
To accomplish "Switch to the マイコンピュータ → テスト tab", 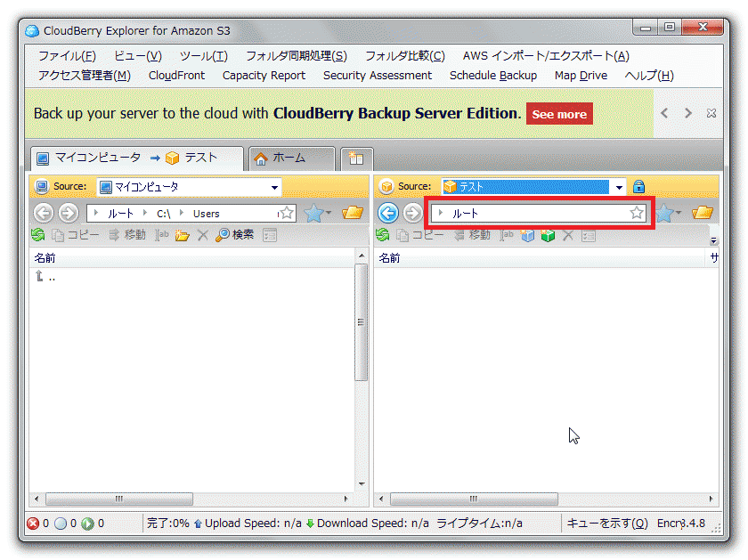I will (x=137, y=158).
